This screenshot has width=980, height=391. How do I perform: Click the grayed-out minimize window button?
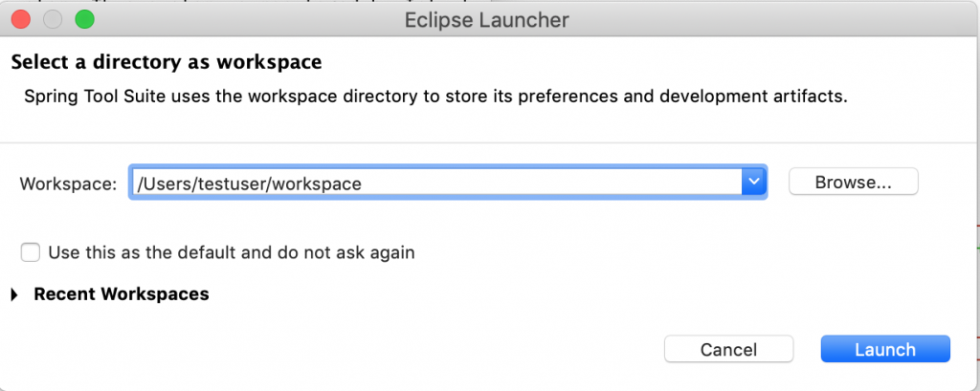point(53,20)
